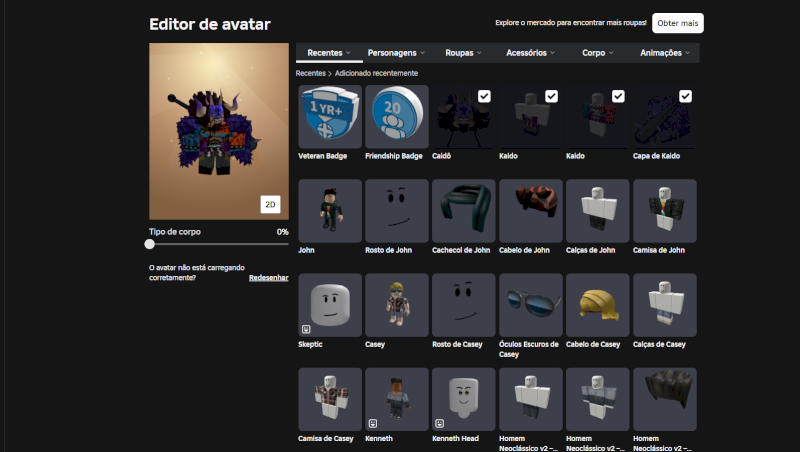
Task: Click the Tipo de corpo 0% value
Action: coord(283,232)
